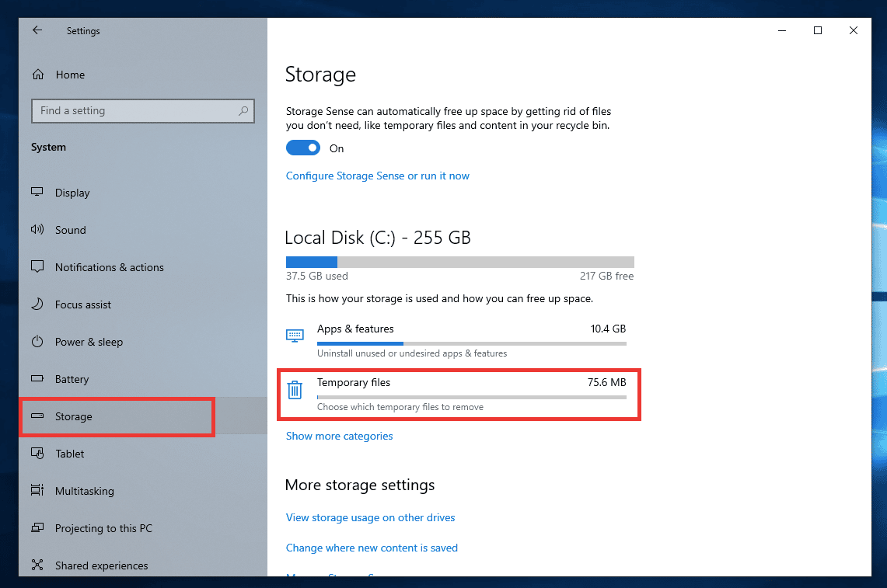Select Focus assist in sidebar

(x=142, y=304)
